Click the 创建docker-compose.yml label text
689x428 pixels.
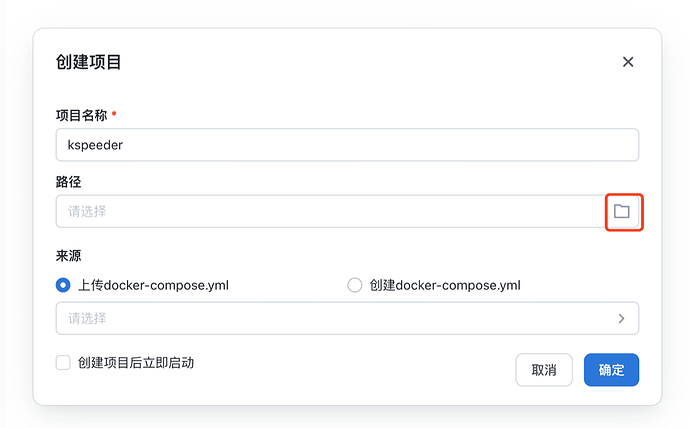(x=445, y=285)
